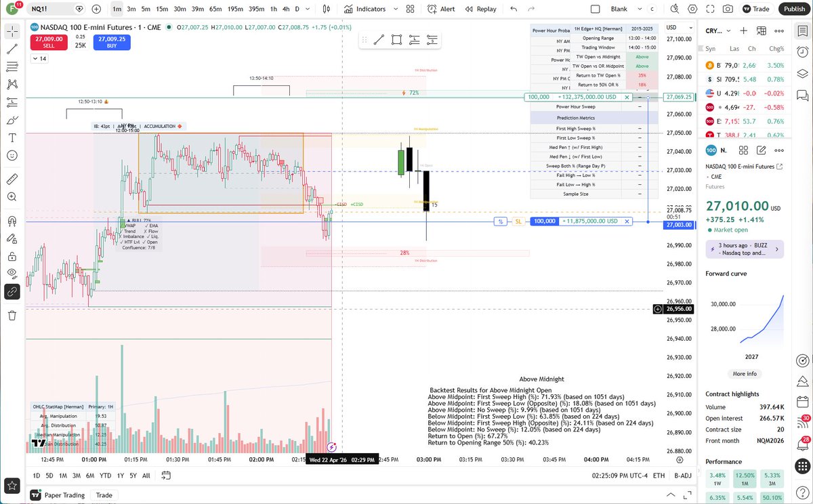
Task: Toggle the B-ADJ adjustment setting
Action: [x=682, y=476]
